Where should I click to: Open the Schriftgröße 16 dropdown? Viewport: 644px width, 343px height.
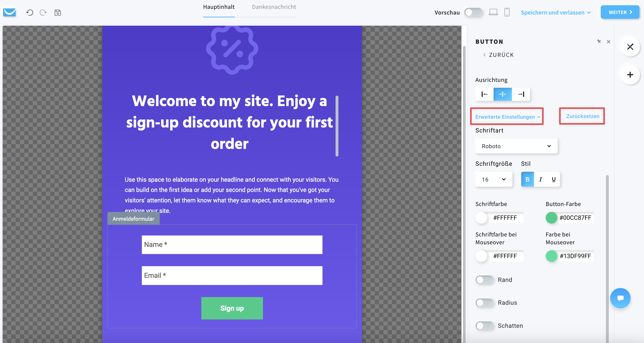click(494, 179)
